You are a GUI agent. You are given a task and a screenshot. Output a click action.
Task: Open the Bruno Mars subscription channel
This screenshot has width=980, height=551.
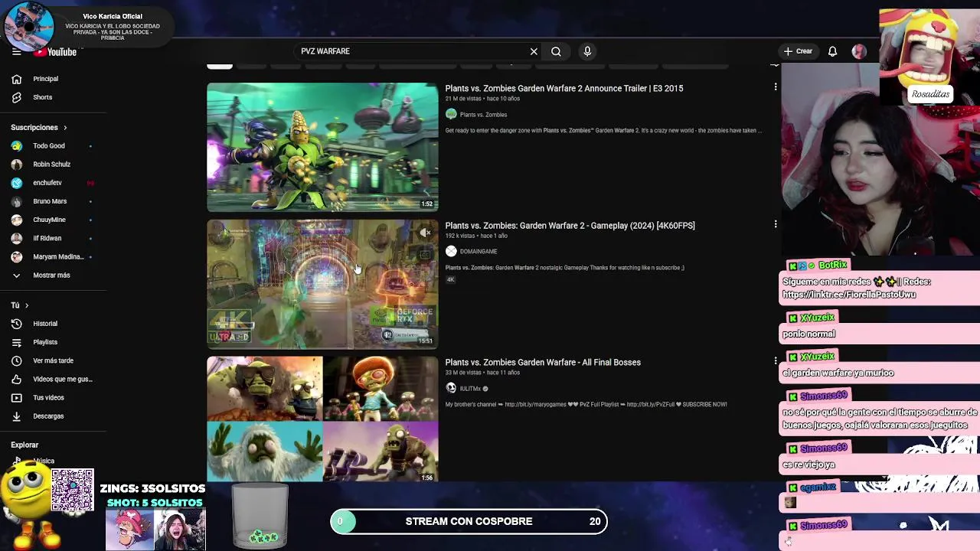point(51,201)
